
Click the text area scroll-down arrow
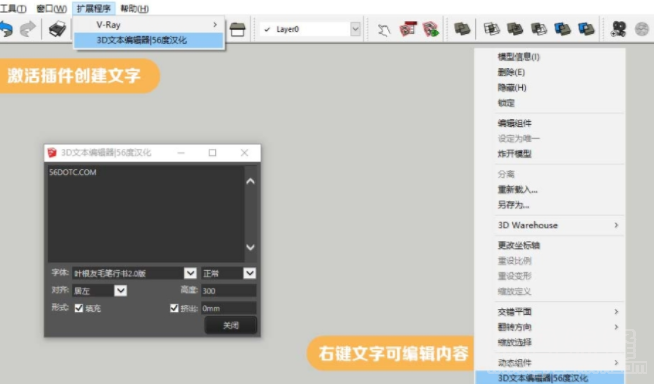(250, 247)
